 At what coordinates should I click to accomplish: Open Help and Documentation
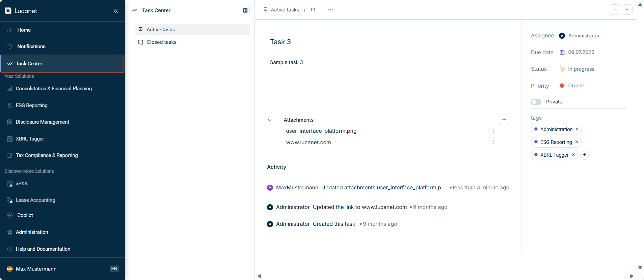tap(62, 249)
